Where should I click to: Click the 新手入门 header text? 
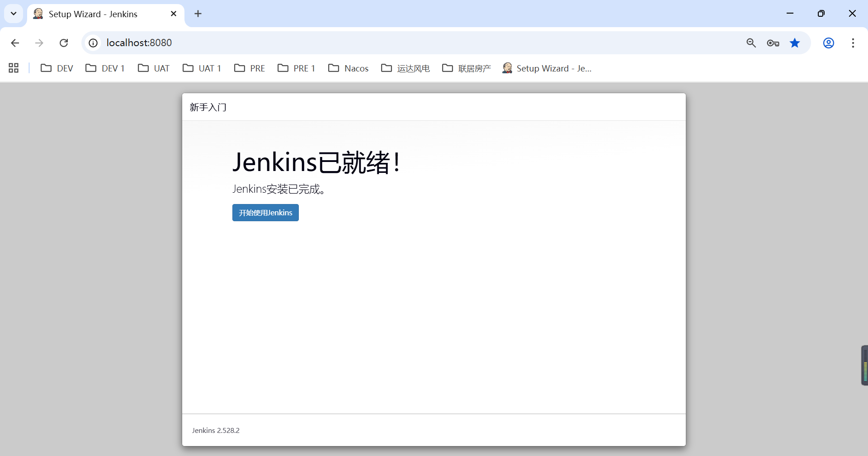[208, 107]
